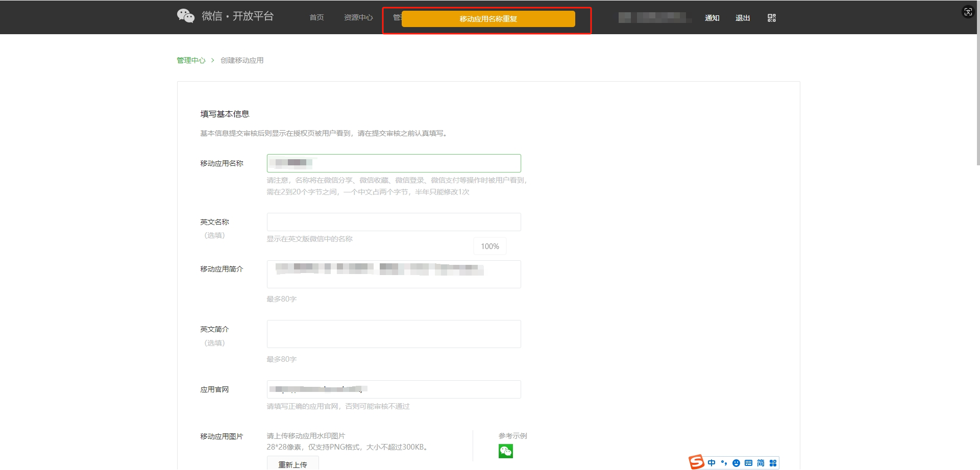This screenshot has height=470, width=980.
Task: Click the 重新上传 button
Action: (x=293, y=464)
